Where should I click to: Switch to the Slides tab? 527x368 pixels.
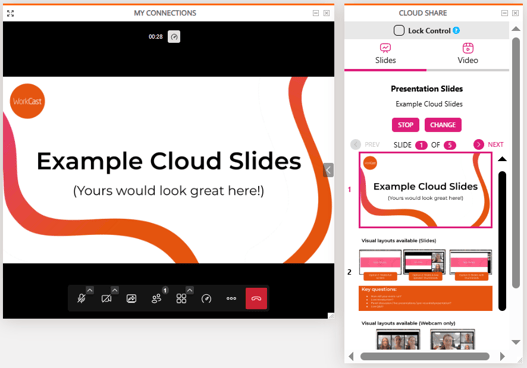tap(386, 54)
